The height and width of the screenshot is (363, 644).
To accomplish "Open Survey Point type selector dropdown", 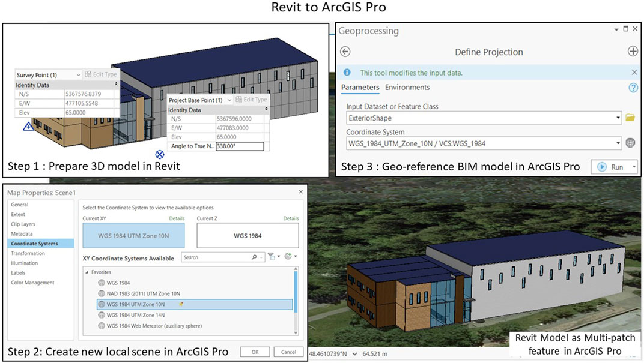I will 79,74.
